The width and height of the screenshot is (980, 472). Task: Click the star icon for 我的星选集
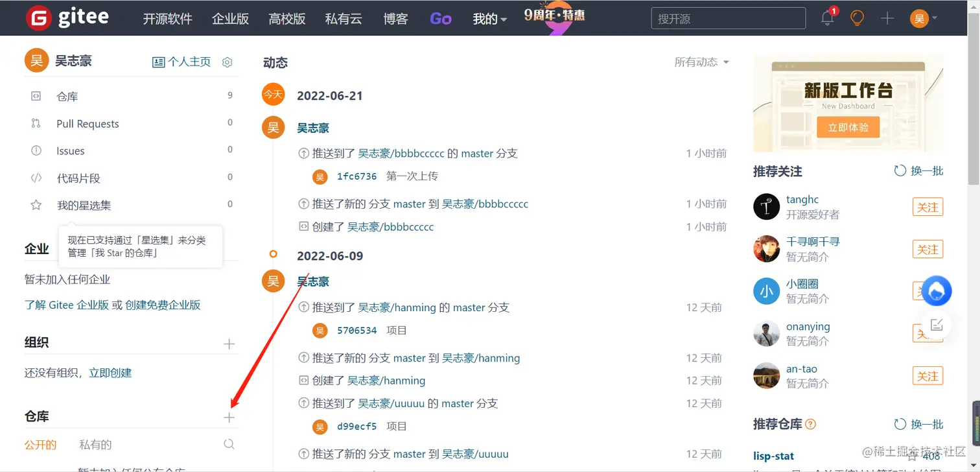(36, 205)
